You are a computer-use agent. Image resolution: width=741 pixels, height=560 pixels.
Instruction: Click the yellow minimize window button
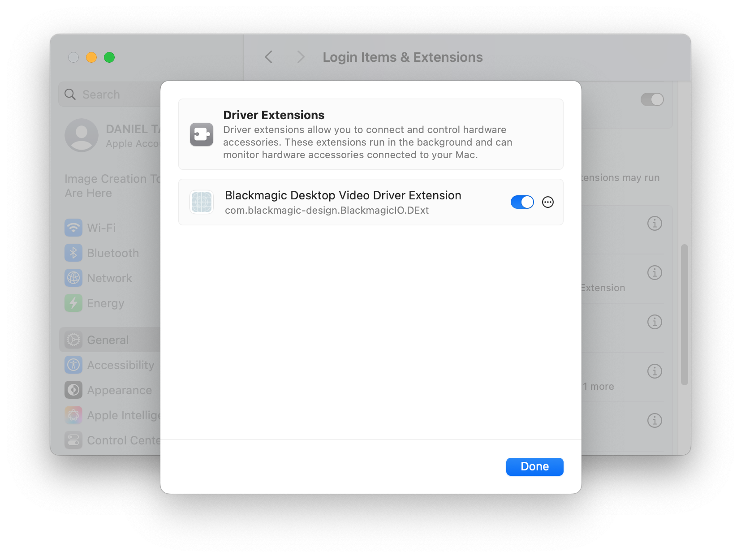pyautogui.click(x=91, y=57)
